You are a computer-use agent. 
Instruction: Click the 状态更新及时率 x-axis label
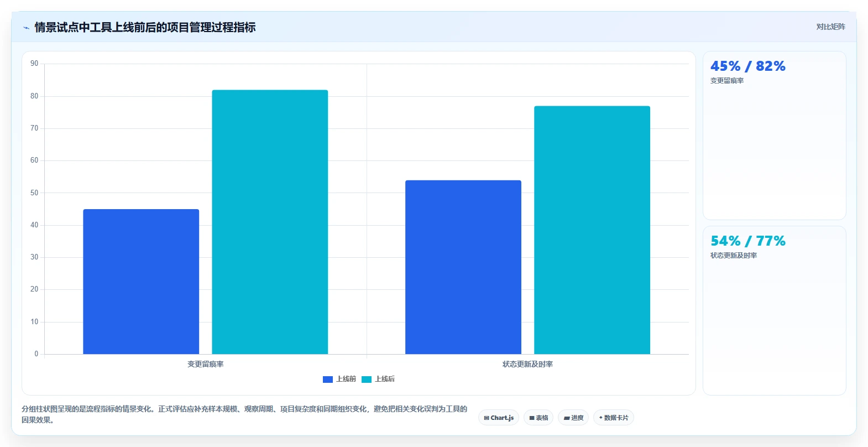(x=527, y=364)
